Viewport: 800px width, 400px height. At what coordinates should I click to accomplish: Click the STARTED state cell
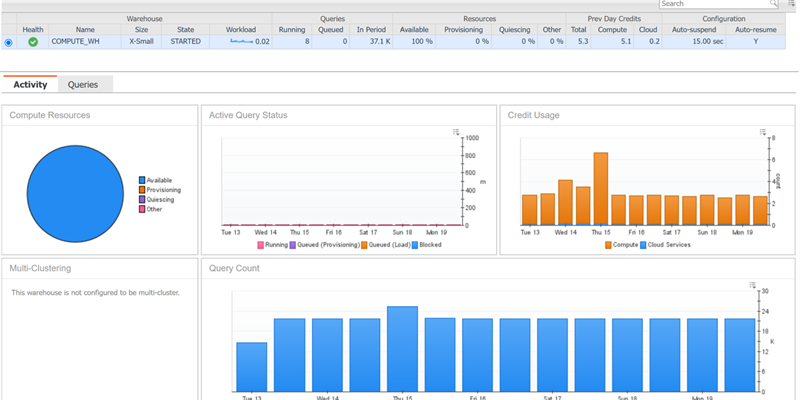(x=186, y=41)
